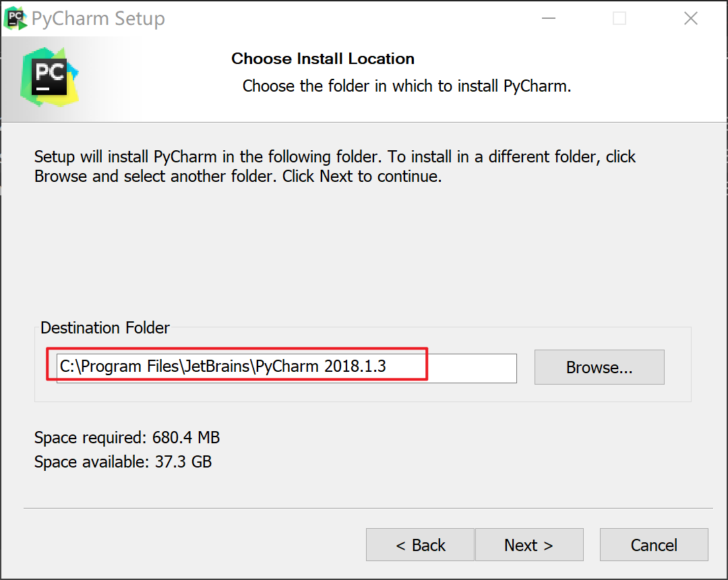Click Browse... to choose another folder

(599, 367)
